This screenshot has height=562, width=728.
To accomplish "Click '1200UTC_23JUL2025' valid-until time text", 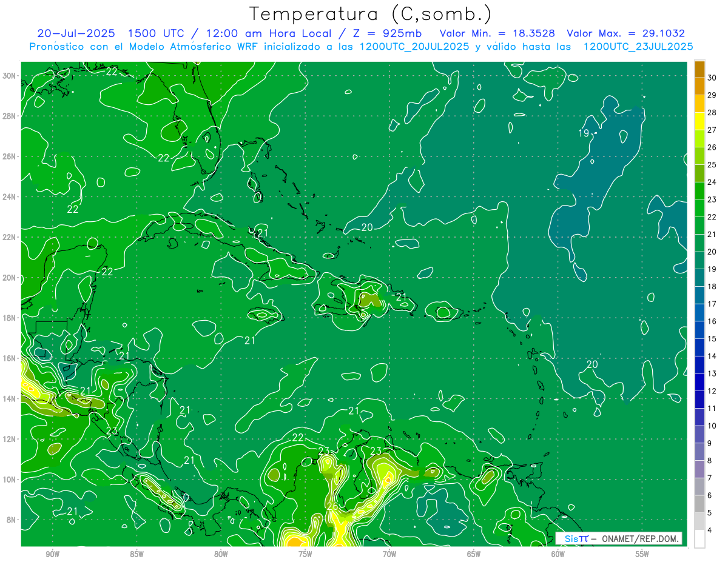I will pos(638,47).
